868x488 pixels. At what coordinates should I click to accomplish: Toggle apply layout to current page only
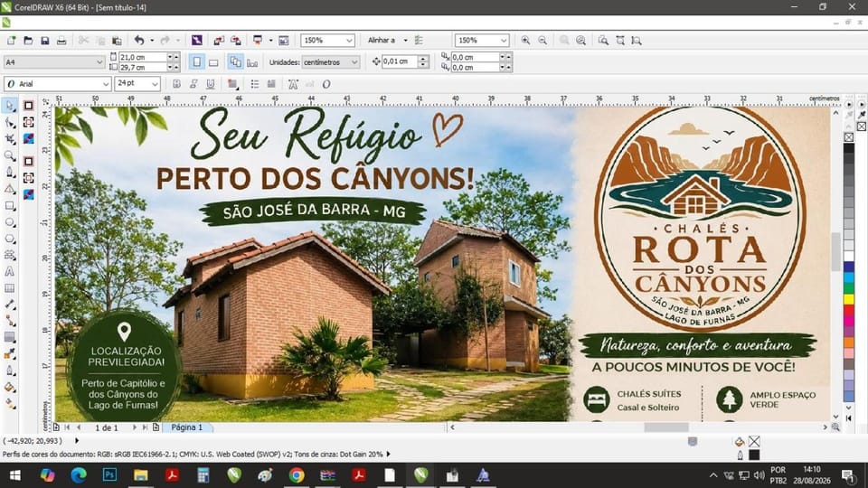(252, 62)
